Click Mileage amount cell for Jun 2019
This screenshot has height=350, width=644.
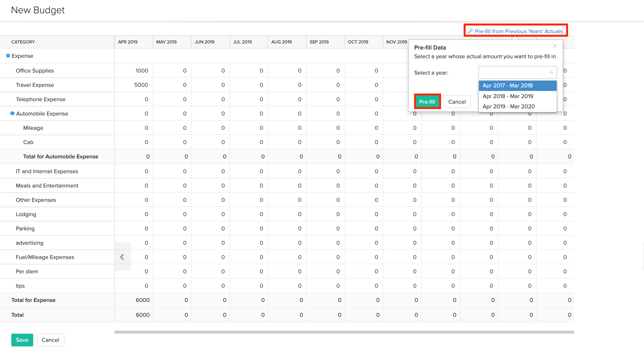pos(211,128)
